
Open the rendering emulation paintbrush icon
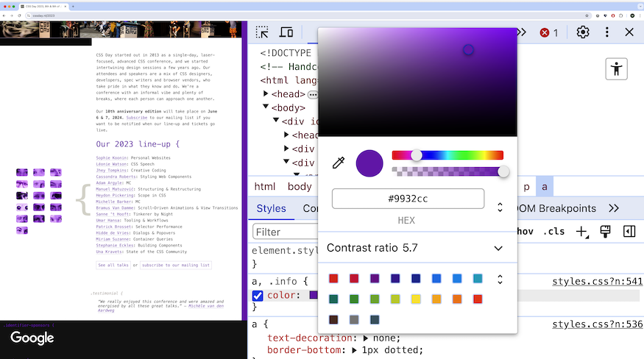[x=606, y=232]
